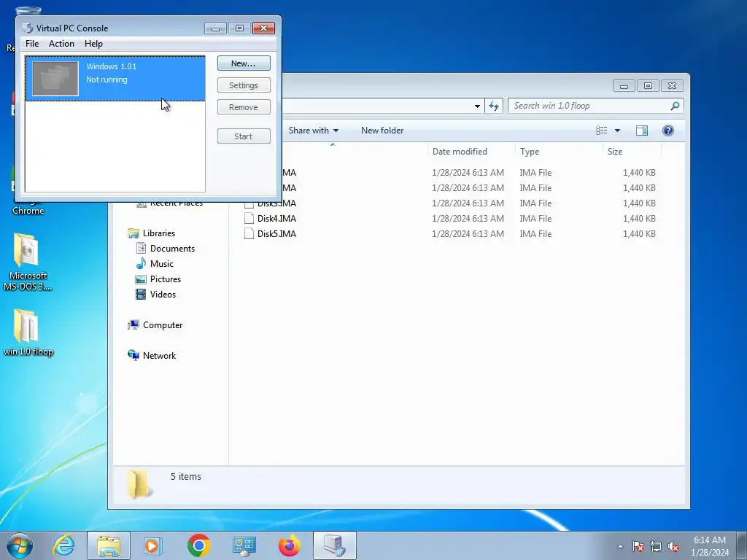This screenshot has height=560, width=747.
Task: Select Network in the navigation pane
Action: tap(159, 356)
